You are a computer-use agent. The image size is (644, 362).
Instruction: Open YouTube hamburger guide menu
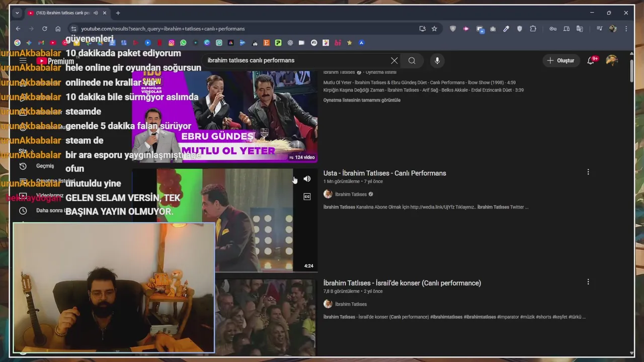coord(23,60)
